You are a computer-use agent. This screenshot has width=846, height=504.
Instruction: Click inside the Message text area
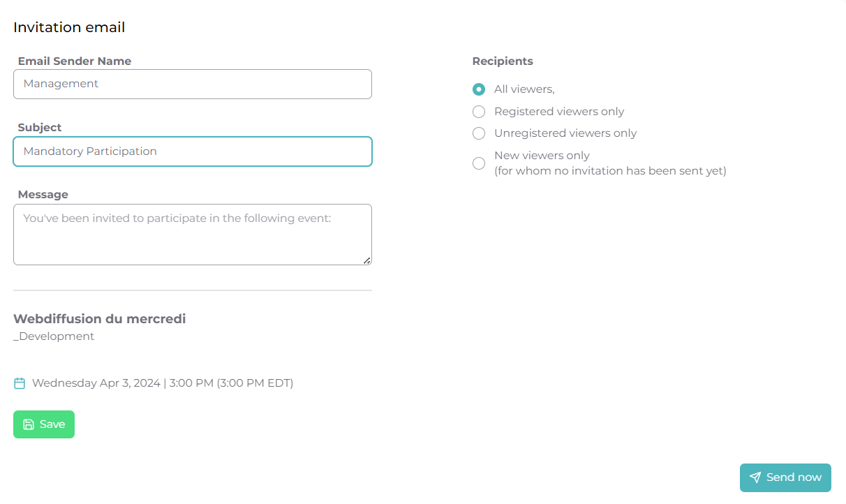click(x=193, y=235)
